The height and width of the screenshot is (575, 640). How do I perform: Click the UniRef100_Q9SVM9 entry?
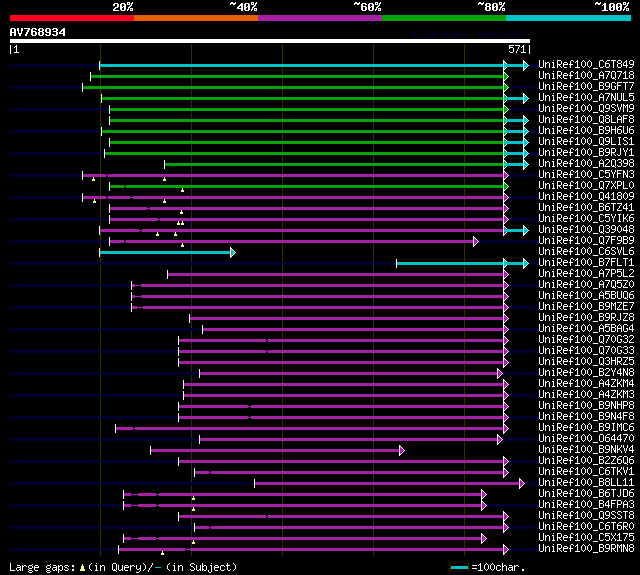tap(586, 109)
